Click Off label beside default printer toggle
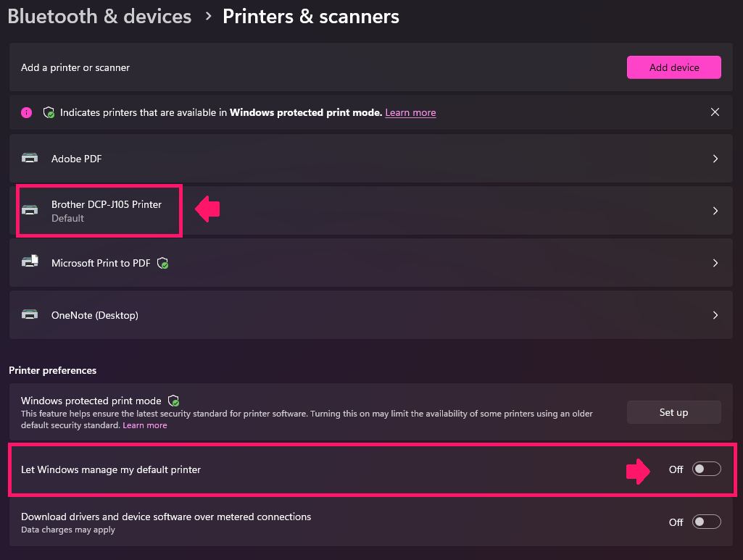The width and height of the screenshot is (743, 560). coord(676,469)
